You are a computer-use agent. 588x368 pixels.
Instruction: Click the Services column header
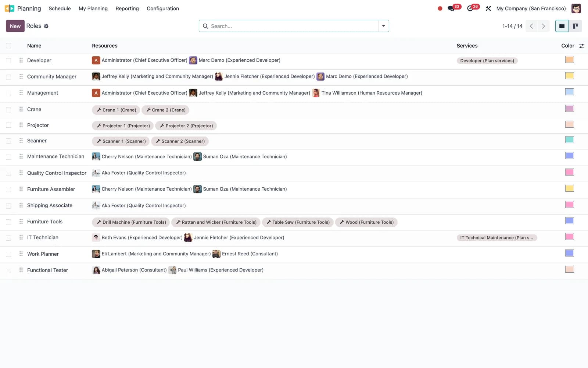[467, 46]
